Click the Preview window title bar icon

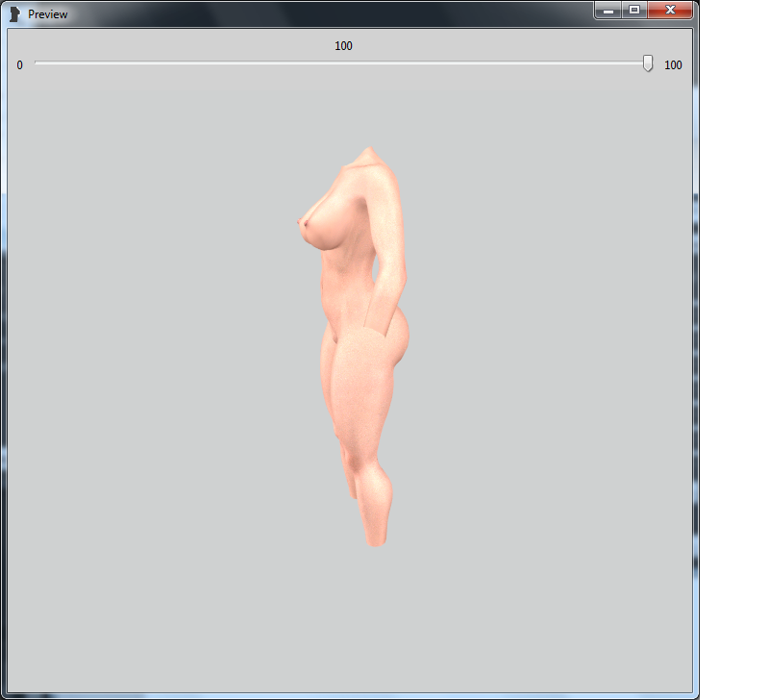pyautogui.click(x=15, y=14)
